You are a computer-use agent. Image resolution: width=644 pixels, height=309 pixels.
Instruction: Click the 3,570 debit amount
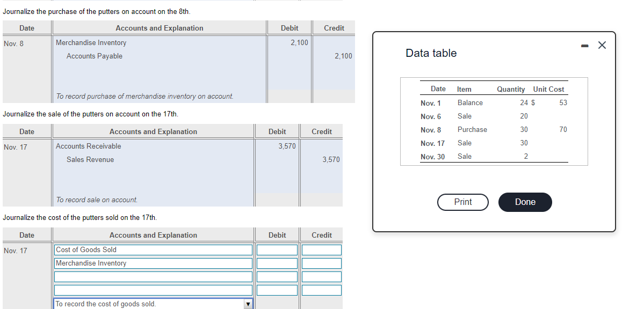point(287,146)
